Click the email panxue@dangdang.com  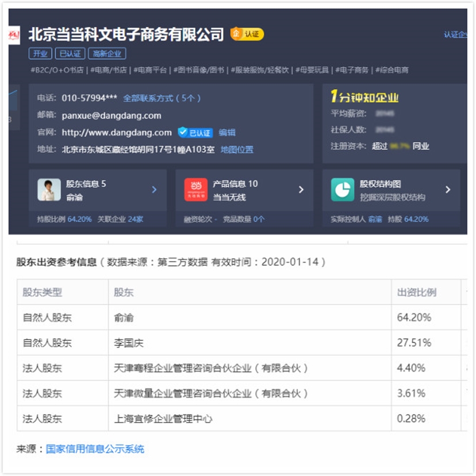112,116
